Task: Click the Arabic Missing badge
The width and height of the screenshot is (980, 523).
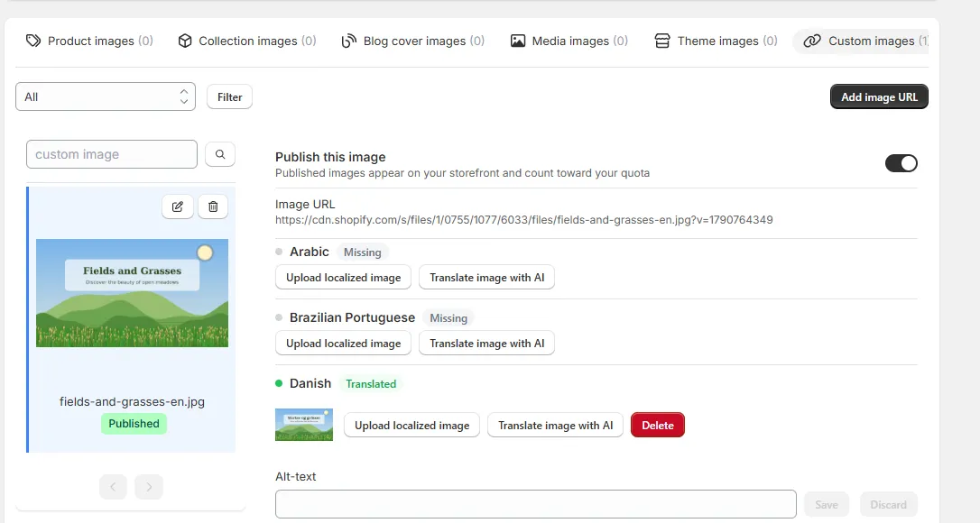Action: point(363,252)
